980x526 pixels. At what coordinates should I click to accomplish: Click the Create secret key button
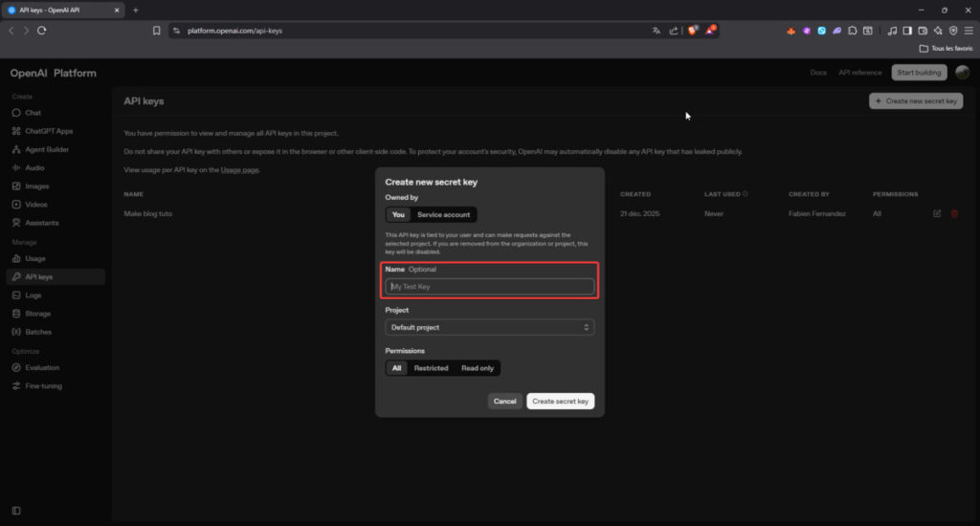coord(560,402)
